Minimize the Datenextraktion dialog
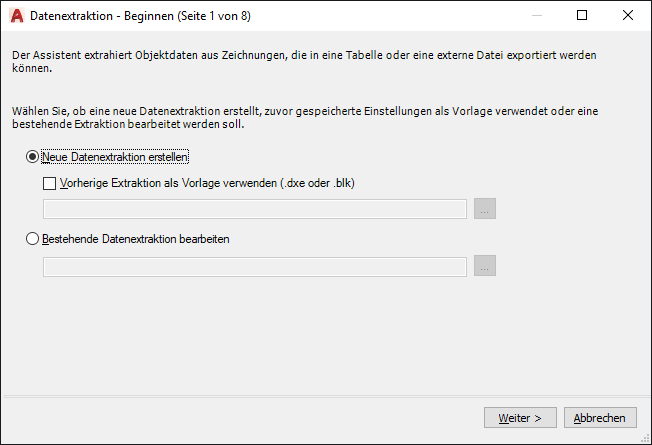This screenshot has height=445, width=652. [537, 16]
